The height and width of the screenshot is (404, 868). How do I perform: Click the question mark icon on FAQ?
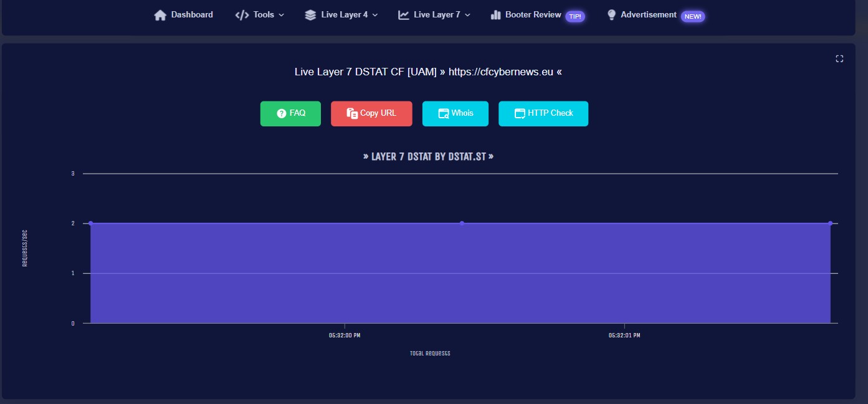pos(281,113)
